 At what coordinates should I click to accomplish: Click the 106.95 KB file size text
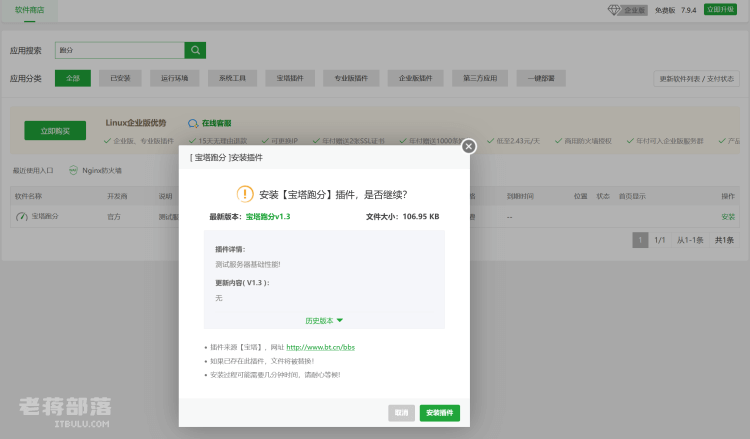pos(421,217)
